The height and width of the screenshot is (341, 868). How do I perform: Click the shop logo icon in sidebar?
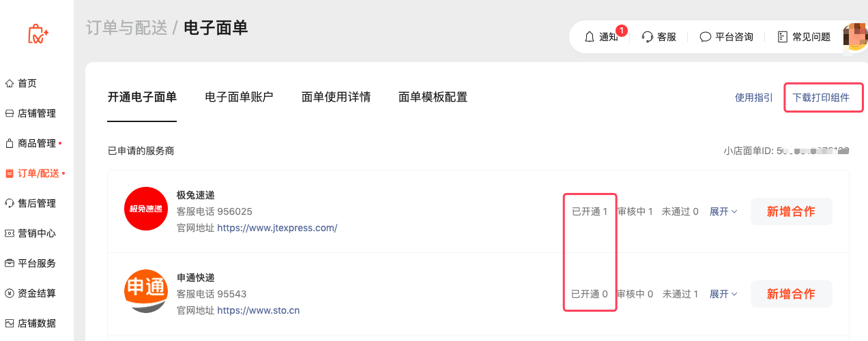click(x=38, y=34)
